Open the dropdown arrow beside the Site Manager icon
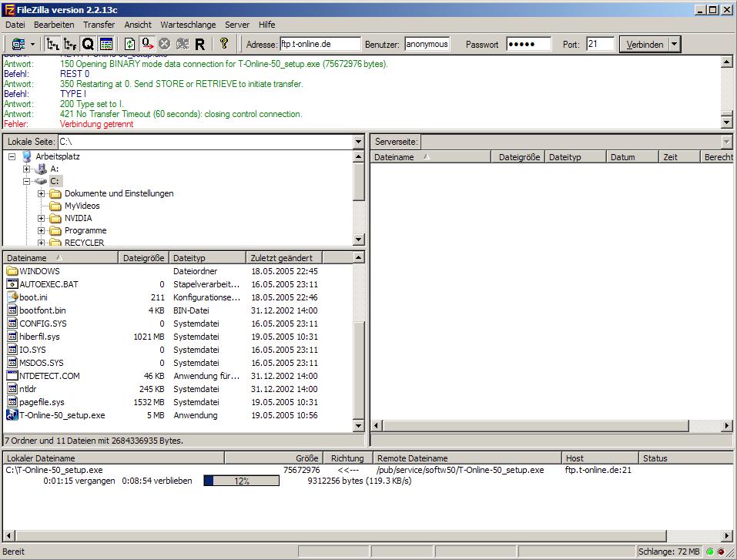The height and width of the screenshot is (560, 737). (32, 44)
